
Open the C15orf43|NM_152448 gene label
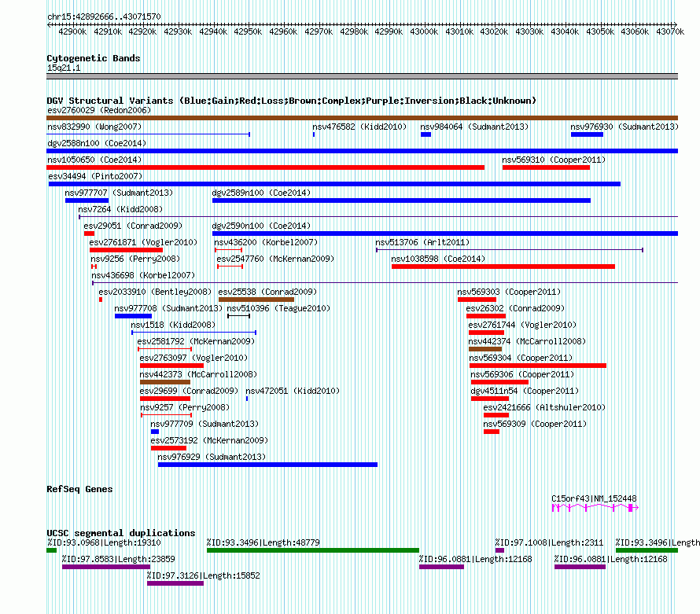click(594, 499)
